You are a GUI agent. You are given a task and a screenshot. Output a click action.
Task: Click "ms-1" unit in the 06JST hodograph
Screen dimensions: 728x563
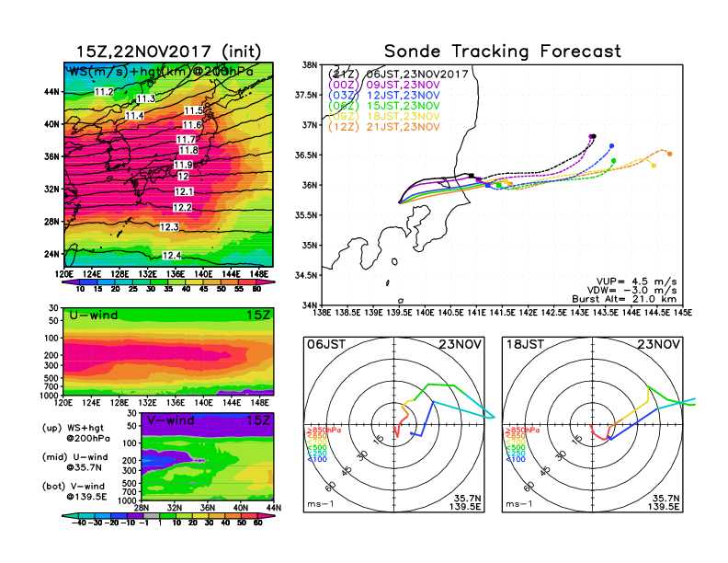tap(321, 504)
